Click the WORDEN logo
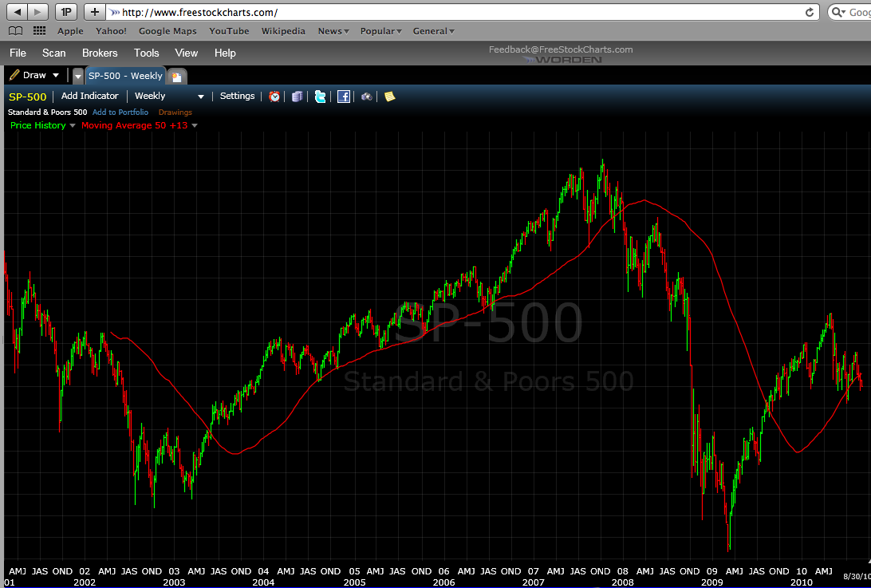871x588 pixels. (562, 60)
